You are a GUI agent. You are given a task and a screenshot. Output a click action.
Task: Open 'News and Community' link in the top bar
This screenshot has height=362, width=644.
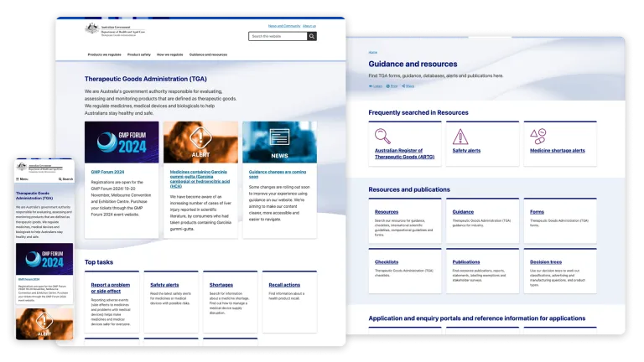click(283, 26)
